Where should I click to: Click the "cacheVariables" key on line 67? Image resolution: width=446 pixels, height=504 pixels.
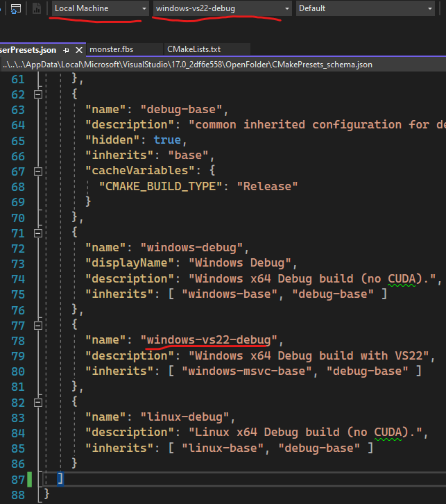point(139,171)
